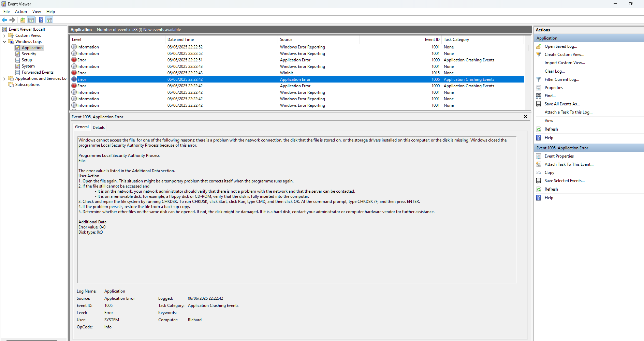
Task: Click the Up One Level folder toolbar icon
Action: point(23,20)
